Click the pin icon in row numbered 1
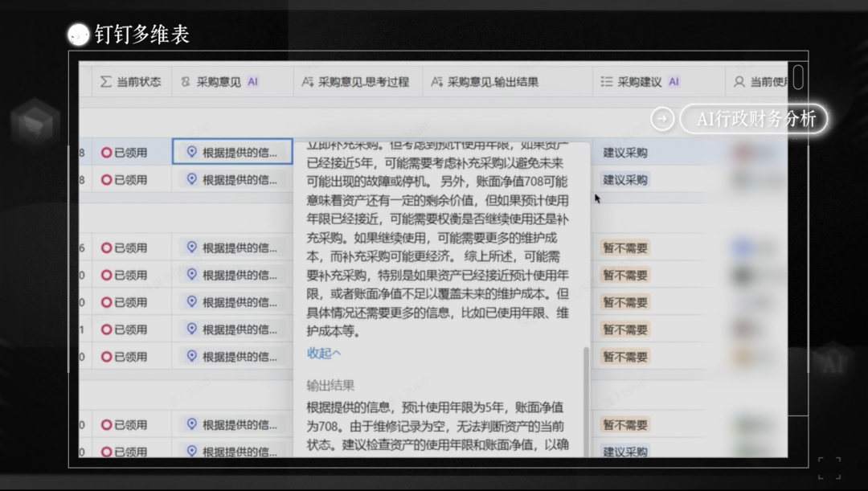The width and height of the screenshot is (868, 491). click(191, 329)
